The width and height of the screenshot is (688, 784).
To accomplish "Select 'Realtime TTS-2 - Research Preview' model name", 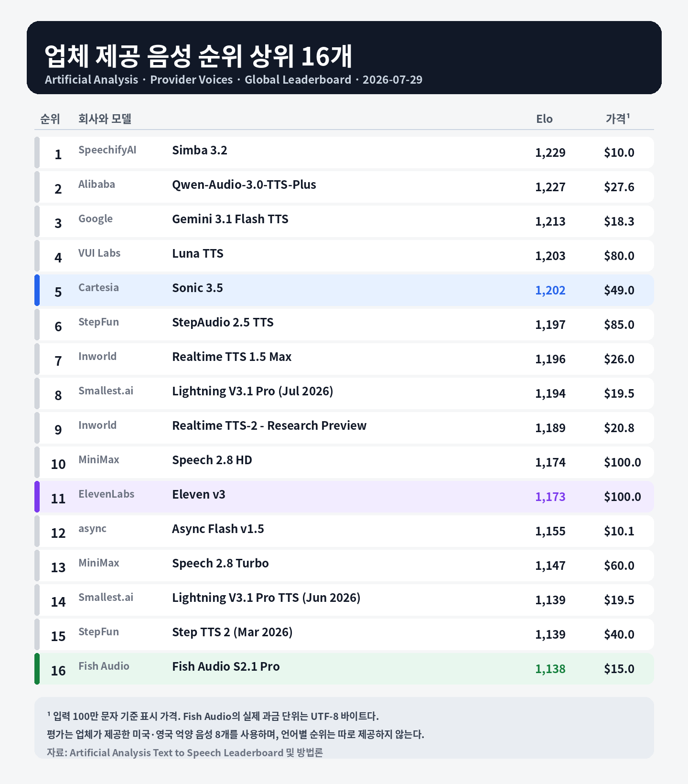I will (x=269, y=425).
